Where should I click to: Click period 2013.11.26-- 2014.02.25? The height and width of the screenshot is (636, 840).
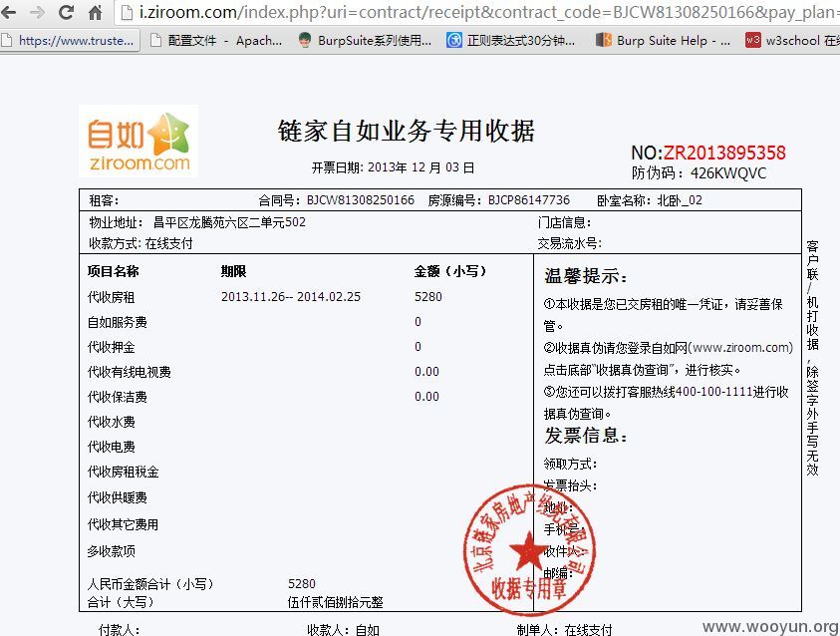pos(291,297)
